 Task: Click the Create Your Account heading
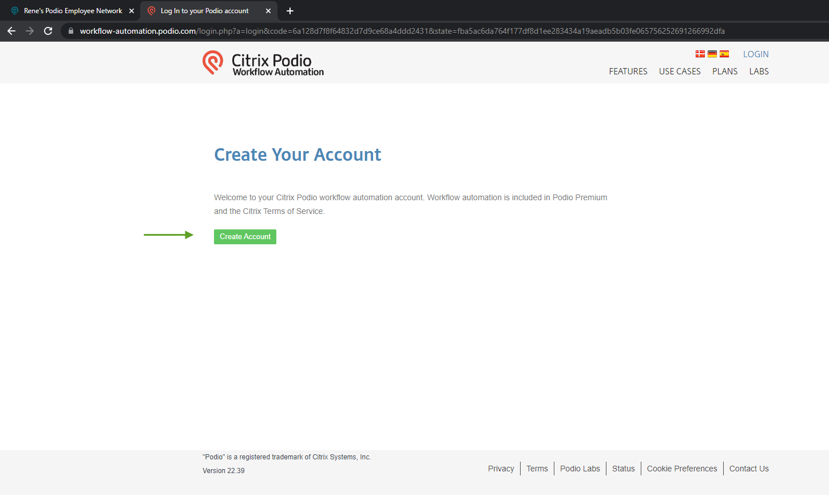298,154
